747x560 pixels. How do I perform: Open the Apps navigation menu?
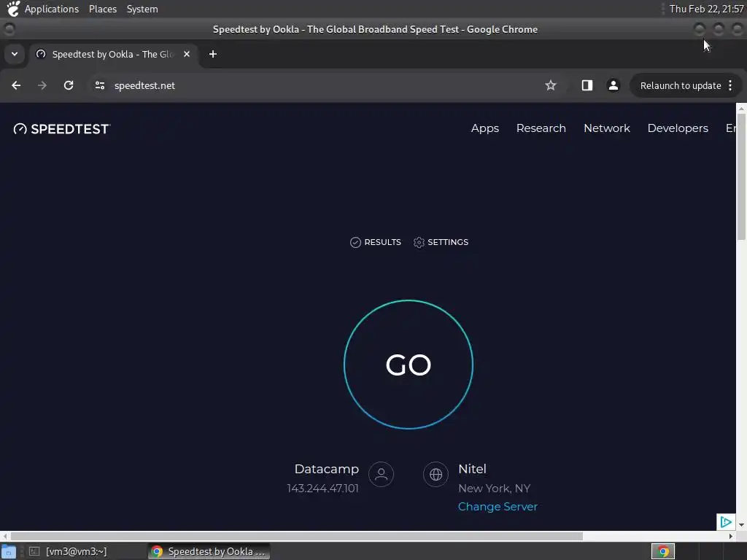pos(485,128)
